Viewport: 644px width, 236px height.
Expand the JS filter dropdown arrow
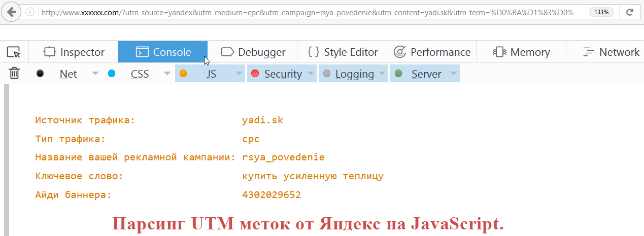(x=239, y=74)
